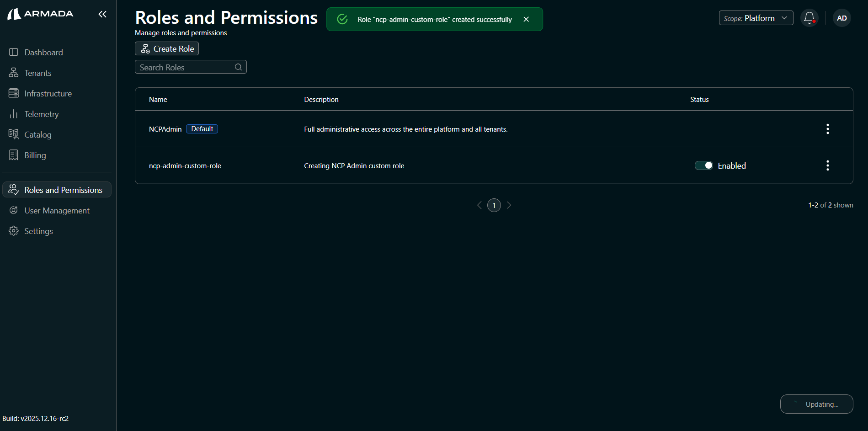This screenshot has height=431, width=868.
Task: Open Settings from the sidebar
Action: (x=38, y=231)
